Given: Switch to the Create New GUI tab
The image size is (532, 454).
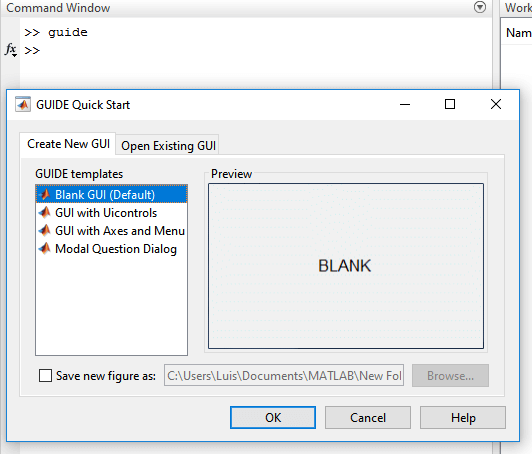Looking at the screenshot, I should coord(68,144).
